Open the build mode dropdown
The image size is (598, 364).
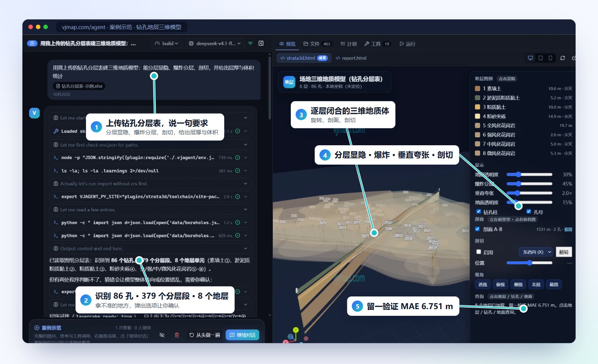point(167,43)
